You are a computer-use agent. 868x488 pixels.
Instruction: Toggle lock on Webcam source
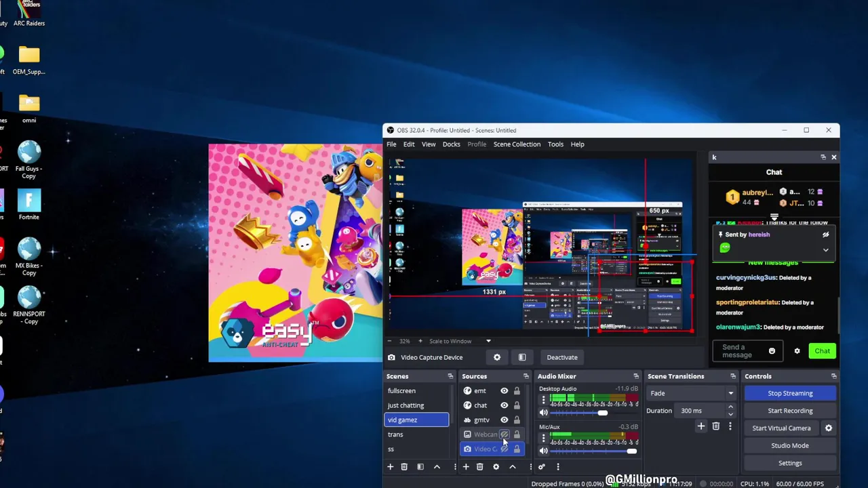517,434
